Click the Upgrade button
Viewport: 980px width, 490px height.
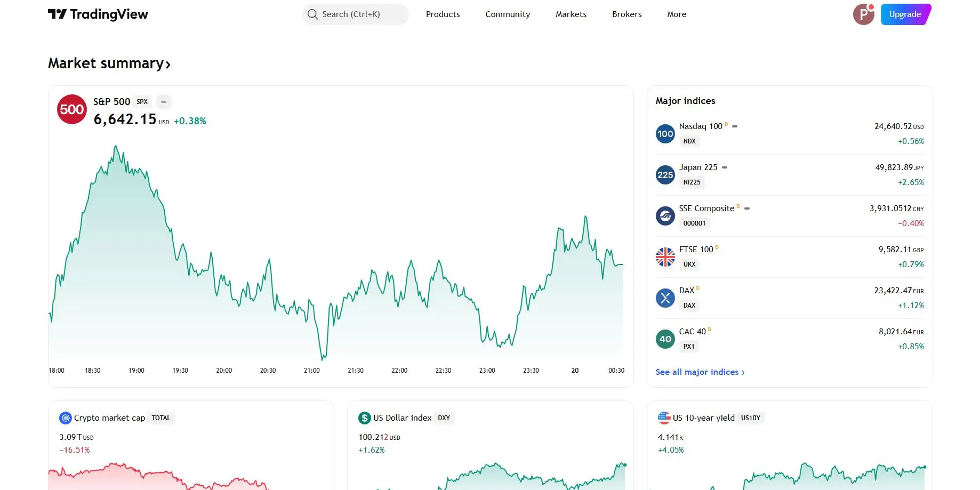[x=905, y=14]
